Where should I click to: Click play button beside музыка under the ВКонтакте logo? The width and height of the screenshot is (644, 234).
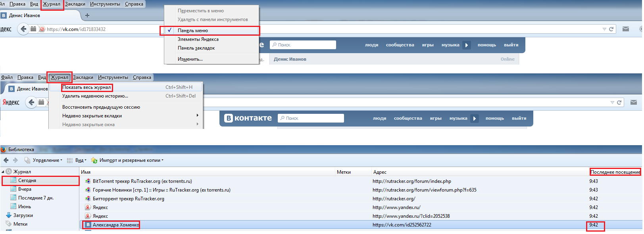pyautogui.click(x=475, y=118)
